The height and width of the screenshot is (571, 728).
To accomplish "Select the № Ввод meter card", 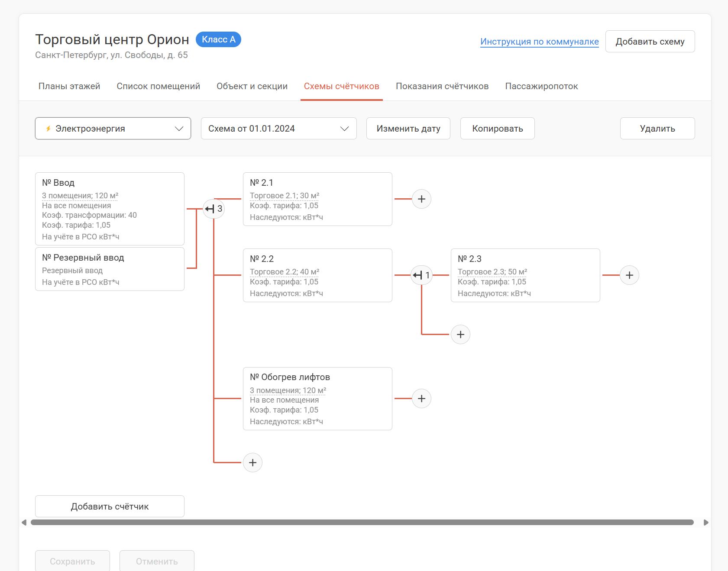I will 110,209.
